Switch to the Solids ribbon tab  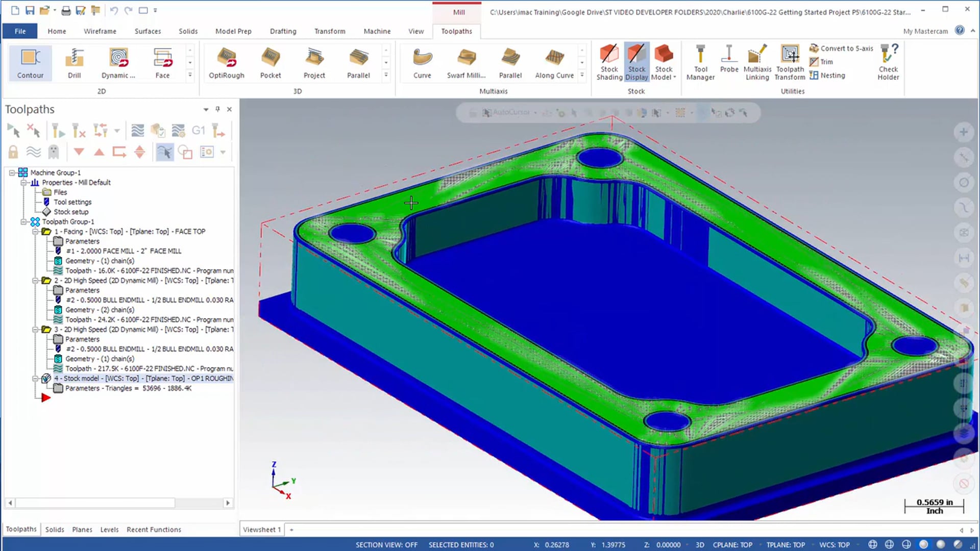tap(188, 31)
